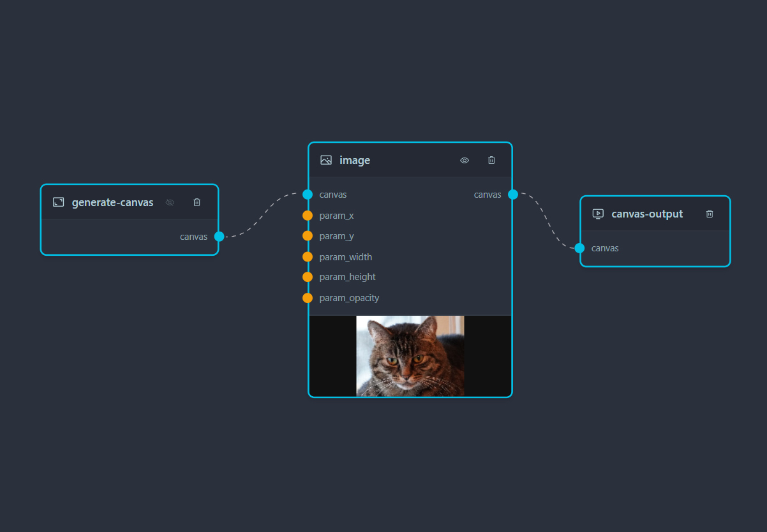The width and height of the screenshot is (767, 532).
Task: Toggle visibility of the generate-canvas node
Action: click(170, 202)
